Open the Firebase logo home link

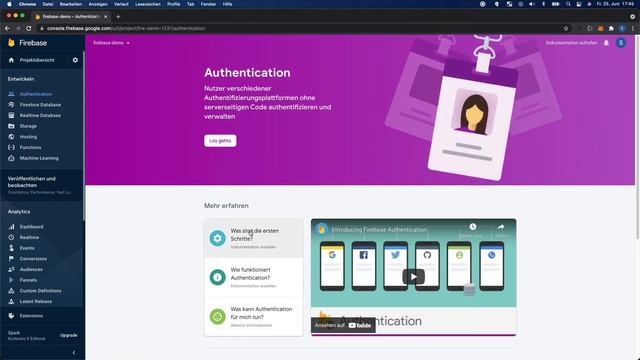pos(27,43)
